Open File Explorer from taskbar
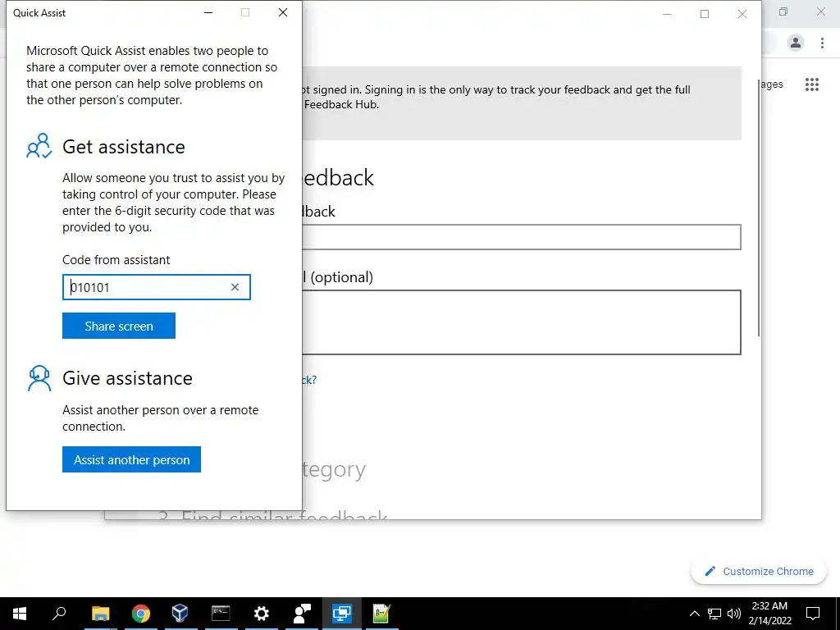 (x=100, y=614)
